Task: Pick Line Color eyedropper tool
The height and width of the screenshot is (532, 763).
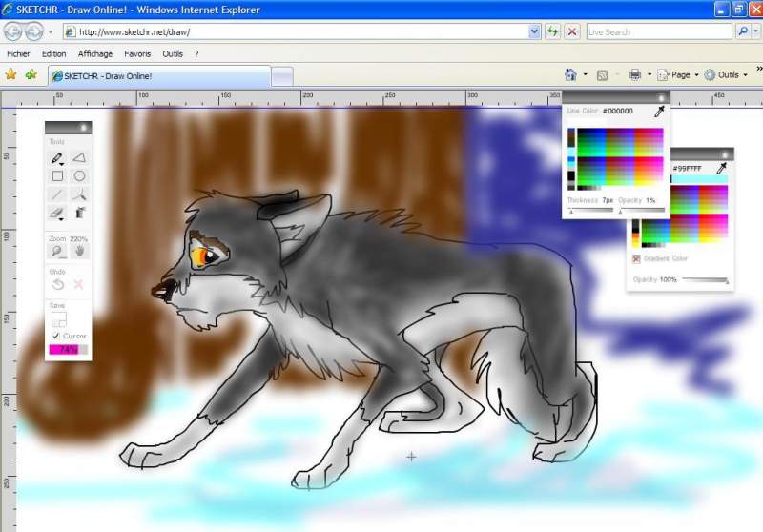Action: coord(659,112)
